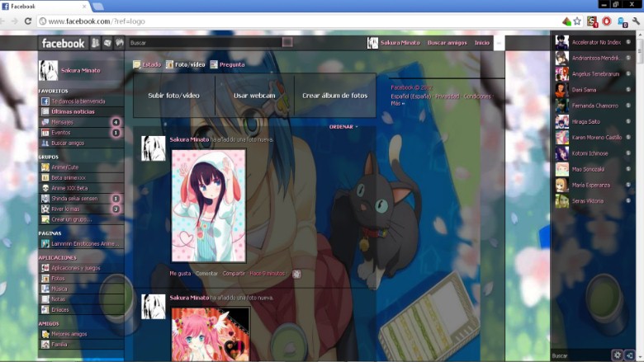Click the facebook logo in header
The height and width of the screenshot is (362, 644).
point(63,43)
